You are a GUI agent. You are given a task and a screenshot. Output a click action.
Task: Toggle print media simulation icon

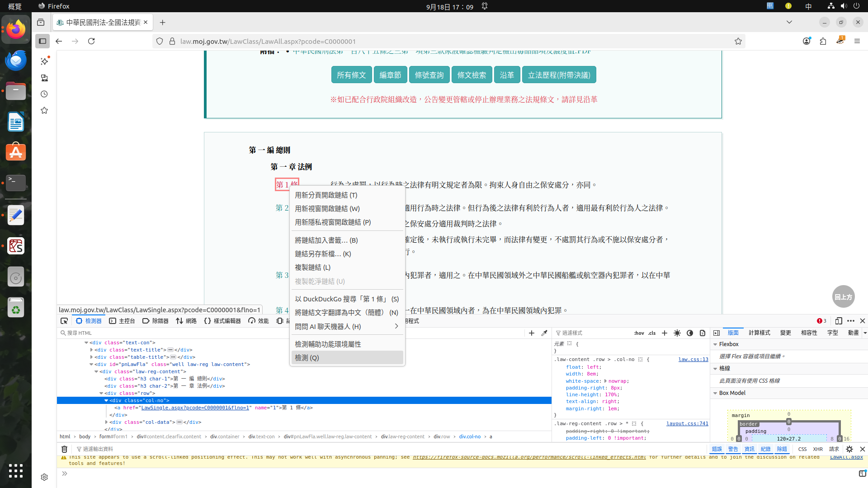[703, 333]
